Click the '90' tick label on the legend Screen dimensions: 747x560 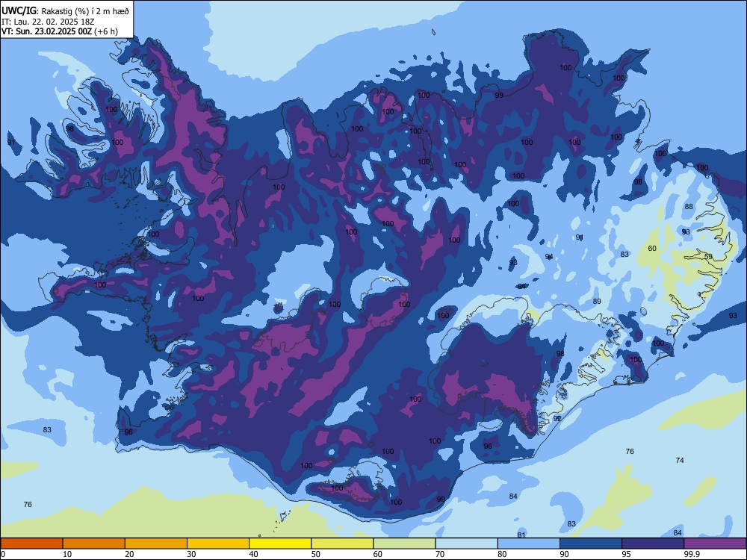pyautogui.click(x=564, y=554)
